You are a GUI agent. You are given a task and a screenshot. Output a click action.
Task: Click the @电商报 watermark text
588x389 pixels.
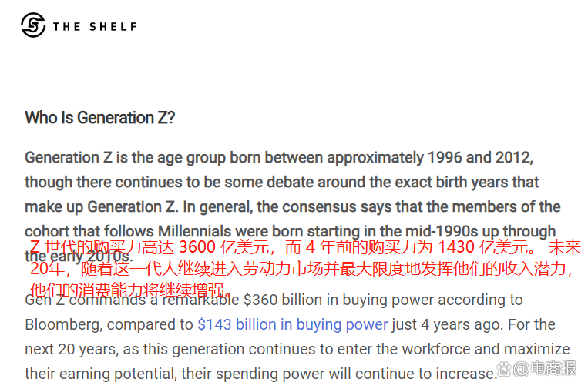545,369
